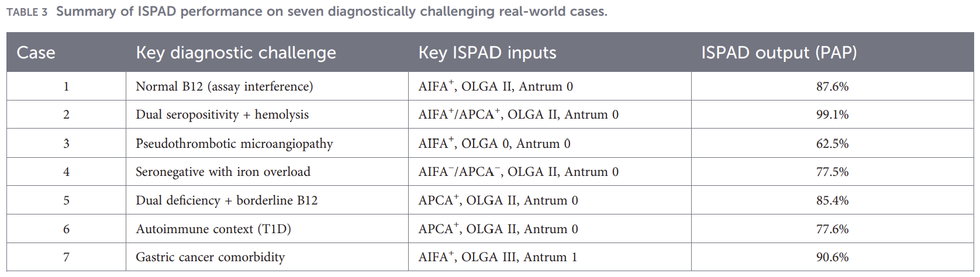Viewport: 980px width, 277px height.
Task: Click Dual seropositivity + hemolysis cell
Action: pos(222,115)
